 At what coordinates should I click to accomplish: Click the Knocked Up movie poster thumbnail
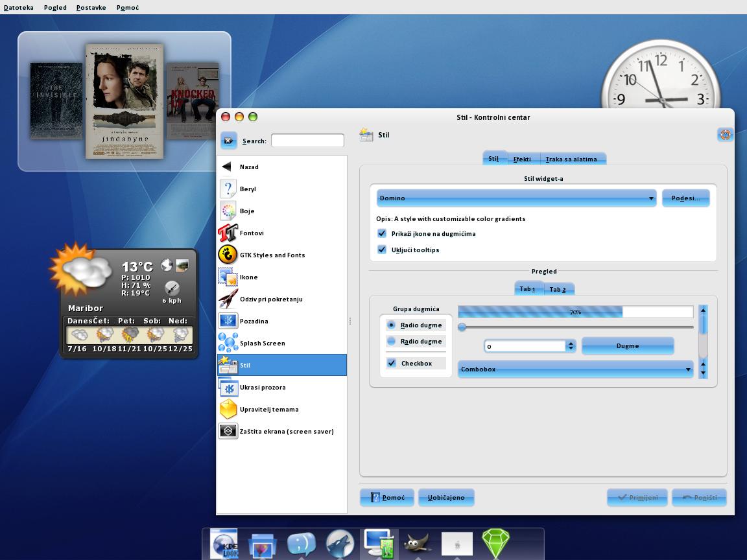[193, 101]
